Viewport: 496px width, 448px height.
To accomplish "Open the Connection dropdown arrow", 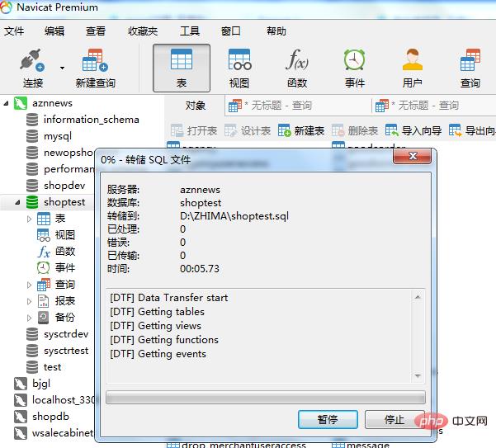I will (x=63, y=68).
